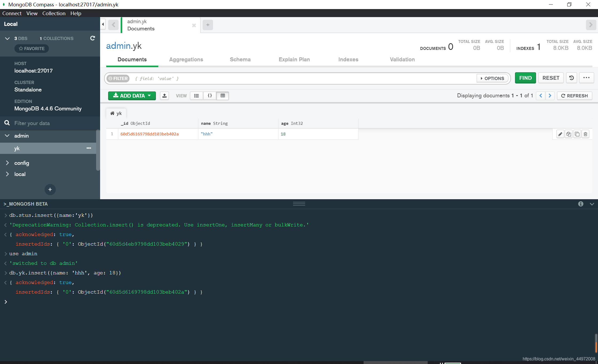This screenshot has height=364, width=598.
Task: Click the clone document icon
Action: [577, 134]
